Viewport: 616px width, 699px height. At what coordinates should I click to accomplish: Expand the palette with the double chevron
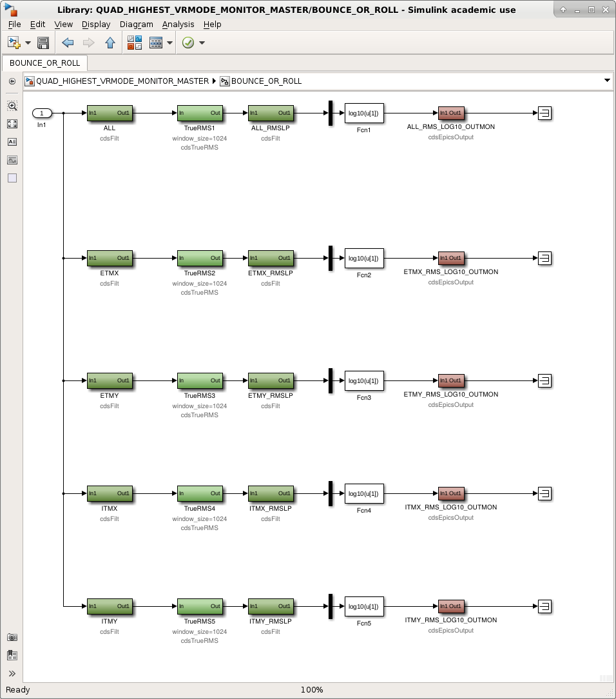pyautogui.click(x=12, y=674)
